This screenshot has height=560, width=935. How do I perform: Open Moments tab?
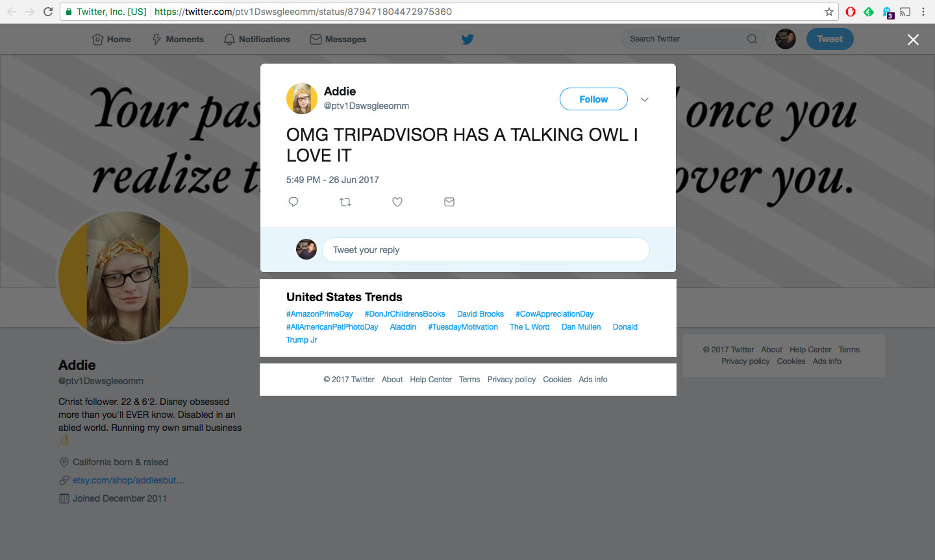click(178, 40)
